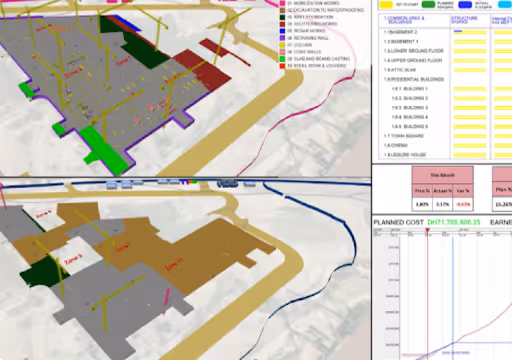
Task: Click the 'Var %' column header
Action: (x=463, y=191)
